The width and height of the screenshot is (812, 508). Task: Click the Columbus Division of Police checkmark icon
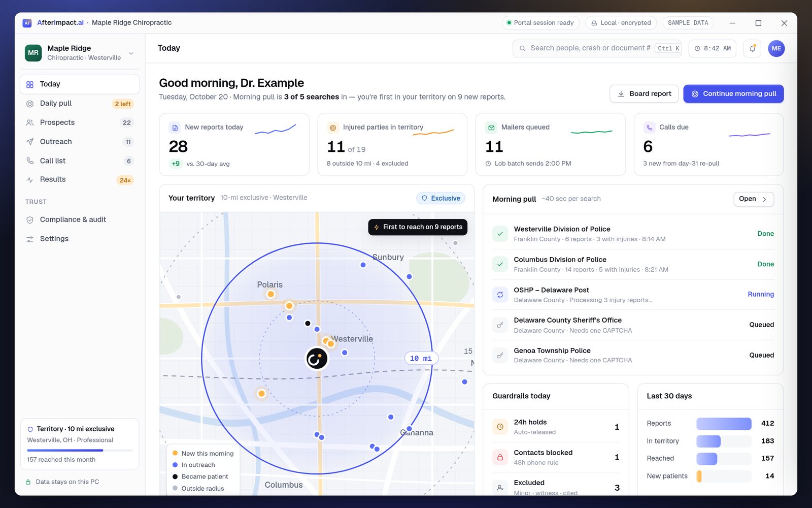(500, 264)
